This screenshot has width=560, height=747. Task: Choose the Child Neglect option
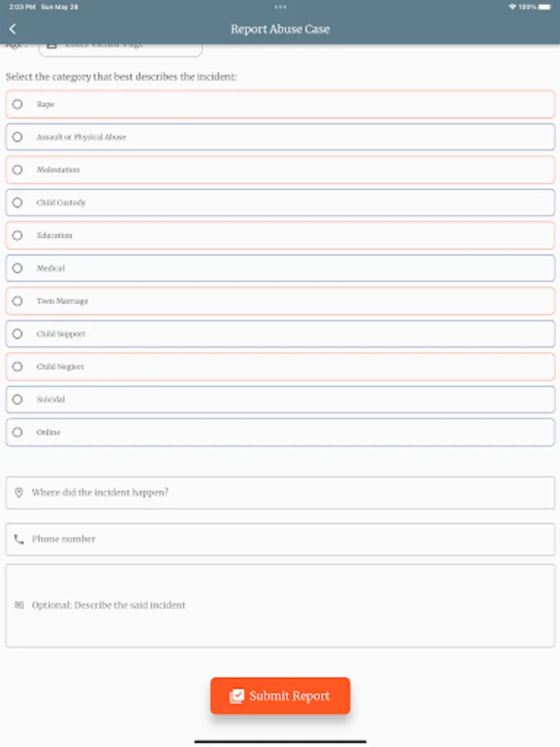tap(17, 367)
